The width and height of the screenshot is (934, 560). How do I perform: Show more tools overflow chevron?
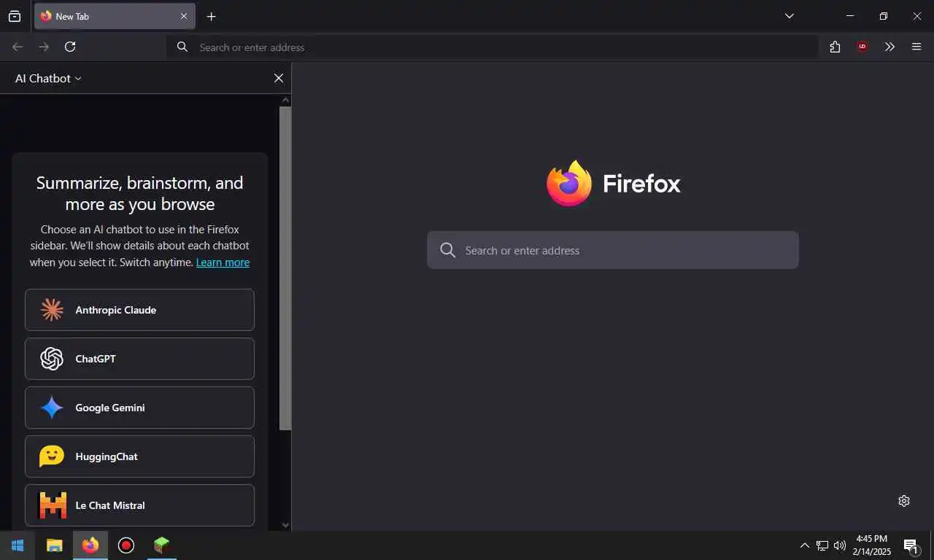[x=889, y=47]
